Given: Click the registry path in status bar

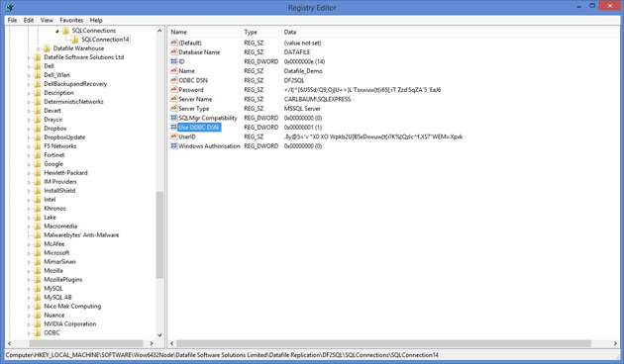Looking at the screenshot, I should pyautogui.click(x=222, y=355).
